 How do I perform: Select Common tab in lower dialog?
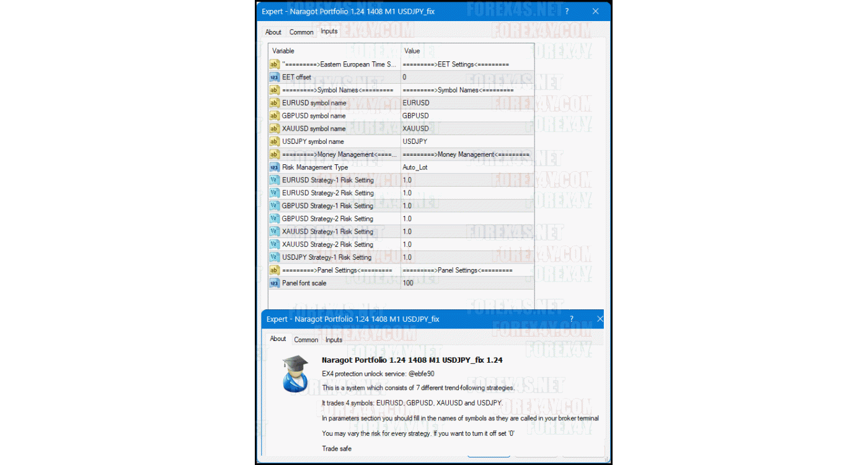tap(306, 340)
